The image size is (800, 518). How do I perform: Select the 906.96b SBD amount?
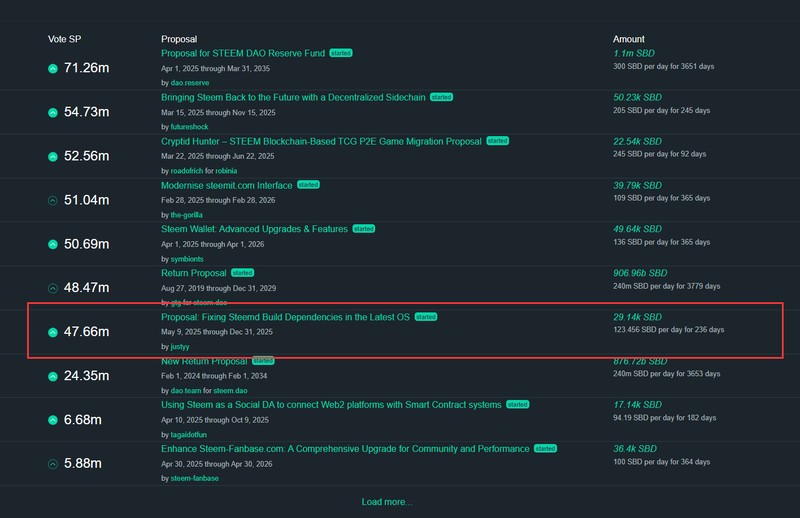pyautogui.click(x=640, y=273)
